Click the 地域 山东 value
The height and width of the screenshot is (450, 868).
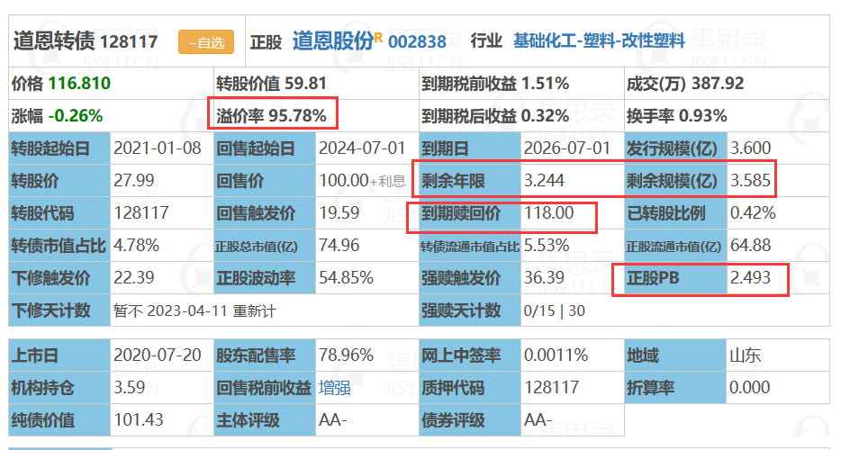[x=746, y=355]
